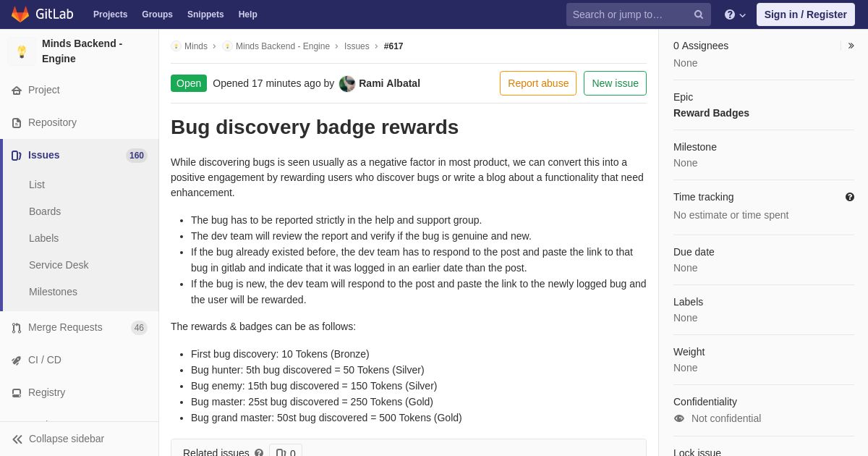The height and width of the screenshot is (456, 868).
Task: Click the Time tracking help icon
Action: point(850,197)
